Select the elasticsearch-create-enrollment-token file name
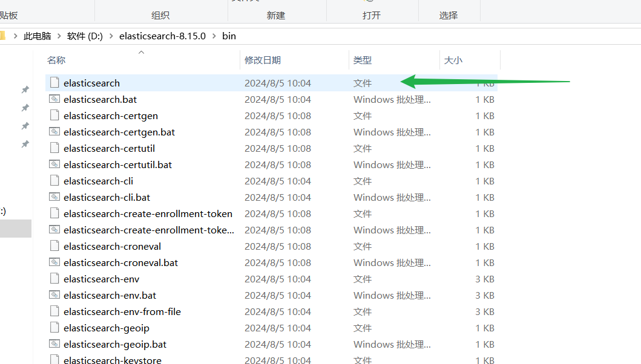 click(x=148, y=213)
